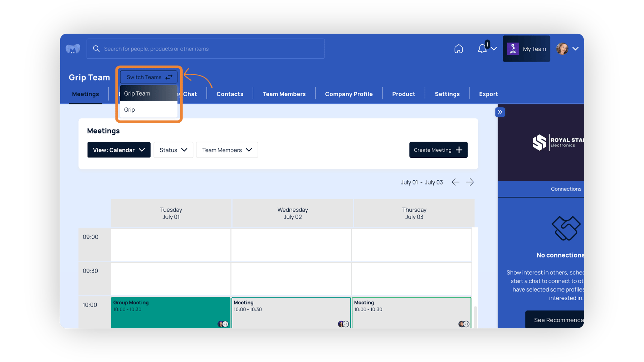Click the search magnifier icon
The height and width of the screenshot is (362, 644).
pyautogui.click(x=96, y=49)
